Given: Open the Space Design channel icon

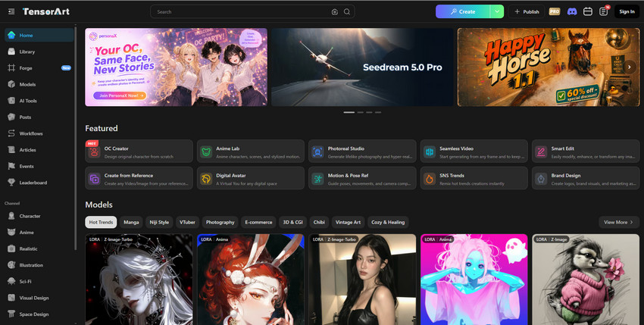Looking at the screenshot, I should tap(11, 314).
